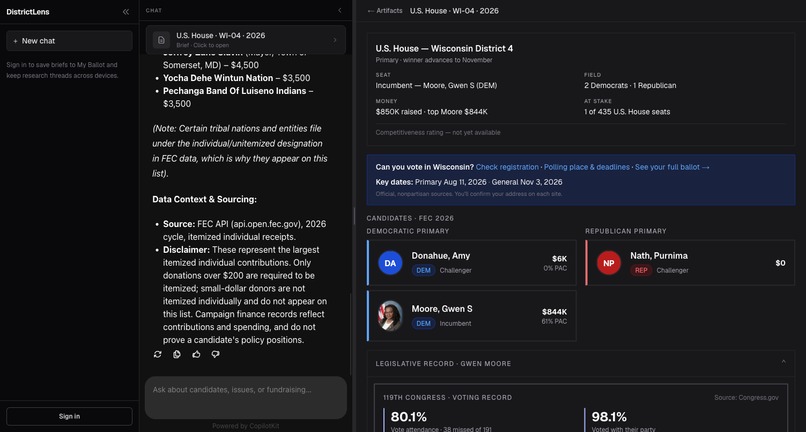Screen dimensions: 806x432
Task: Open the U.S. House WI-04 2026 brief card
Action: coord(246,40)
